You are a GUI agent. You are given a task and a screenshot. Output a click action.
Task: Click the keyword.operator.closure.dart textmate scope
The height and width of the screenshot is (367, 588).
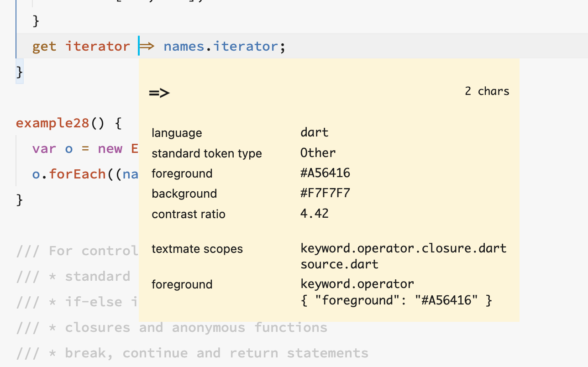(403, 248)
